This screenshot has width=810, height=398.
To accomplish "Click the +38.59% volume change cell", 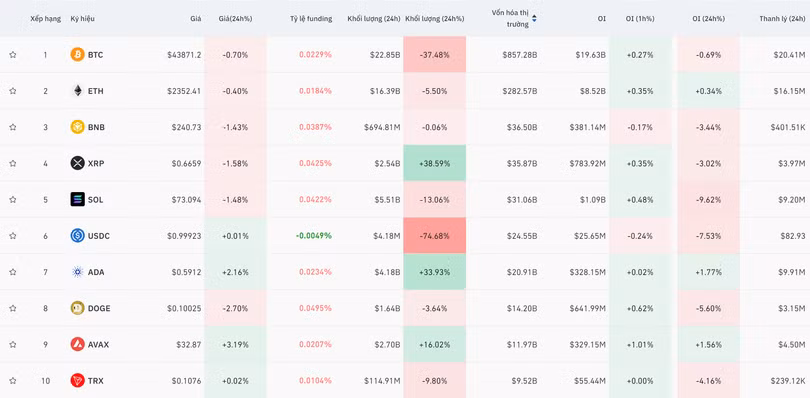I will point(434,163).
